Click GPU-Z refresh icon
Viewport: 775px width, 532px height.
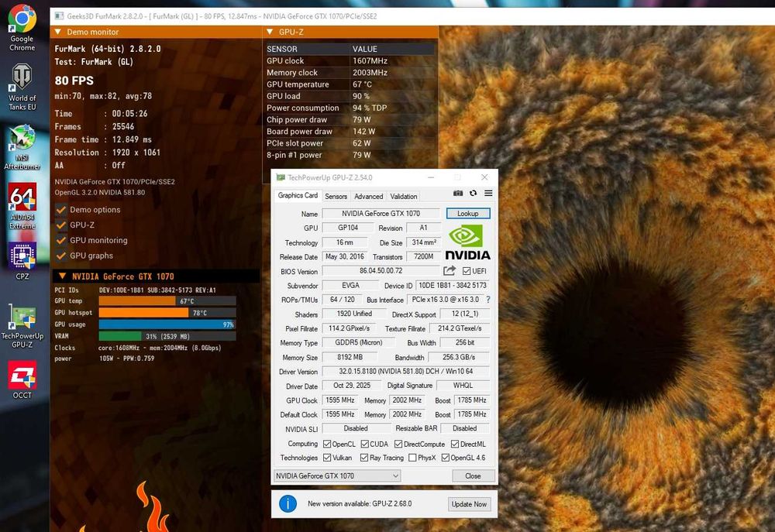[x=473, y=193]
